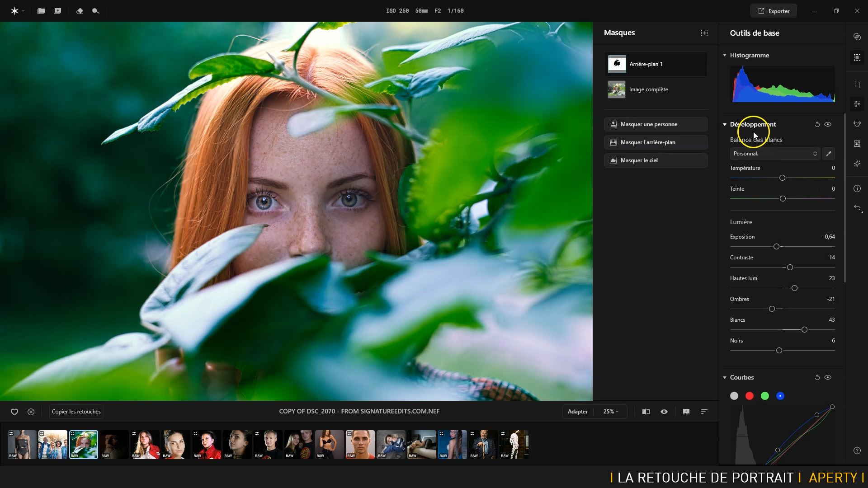Screen dimensions: 868x488
Task: Collapse the Histogramme section
Action: pos(725,55)
